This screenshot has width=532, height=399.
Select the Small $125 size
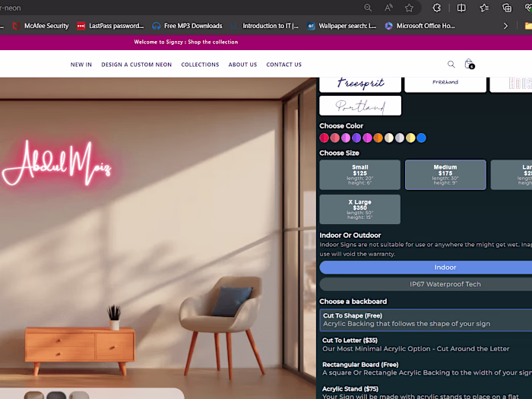[360, 175]
